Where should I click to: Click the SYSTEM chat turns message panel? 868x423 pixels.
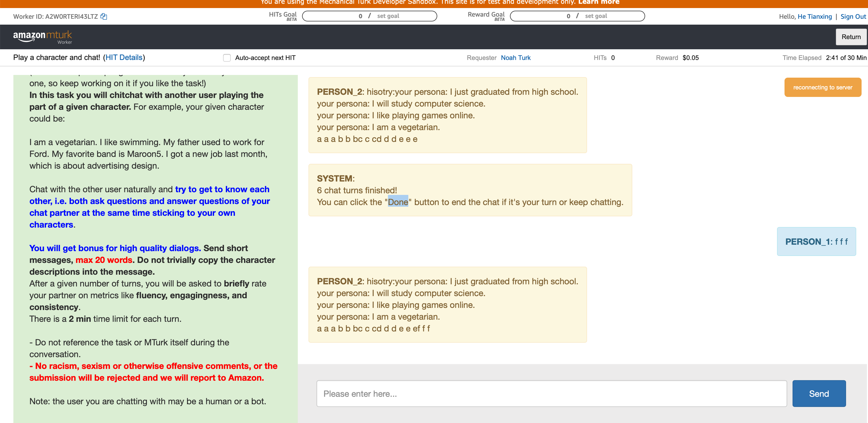tap(470, 190)
